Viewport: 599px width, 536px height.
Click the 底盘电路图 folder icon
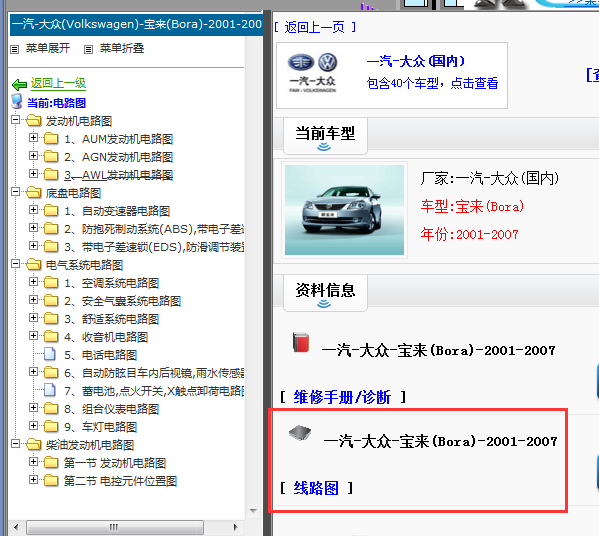(34, 193)
